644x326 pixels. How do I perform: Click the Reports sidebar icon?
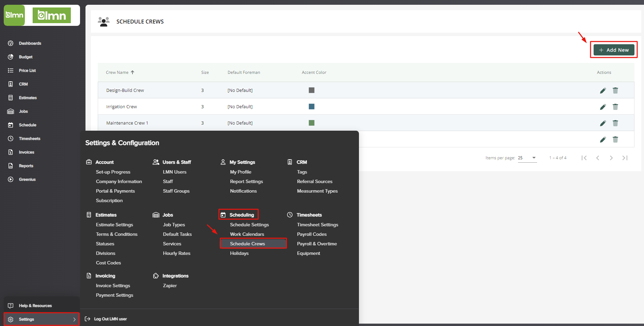click(x=11, y=166)
